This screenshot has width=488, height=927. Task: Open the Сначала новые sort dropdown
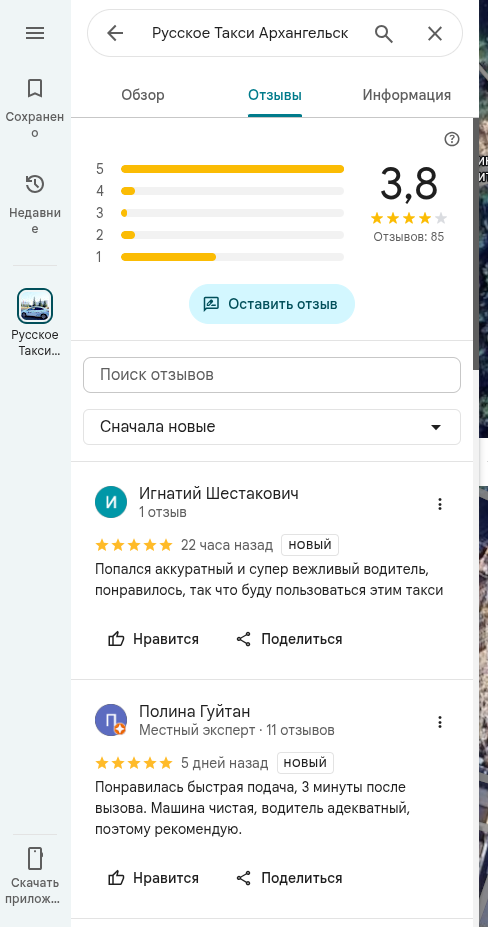272,427
